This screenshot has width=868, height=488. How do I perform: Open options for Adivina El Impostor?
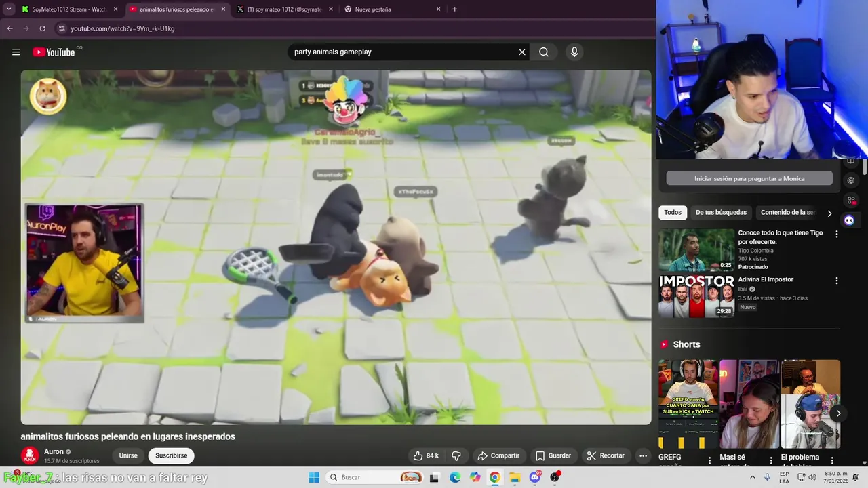point(837,281)
